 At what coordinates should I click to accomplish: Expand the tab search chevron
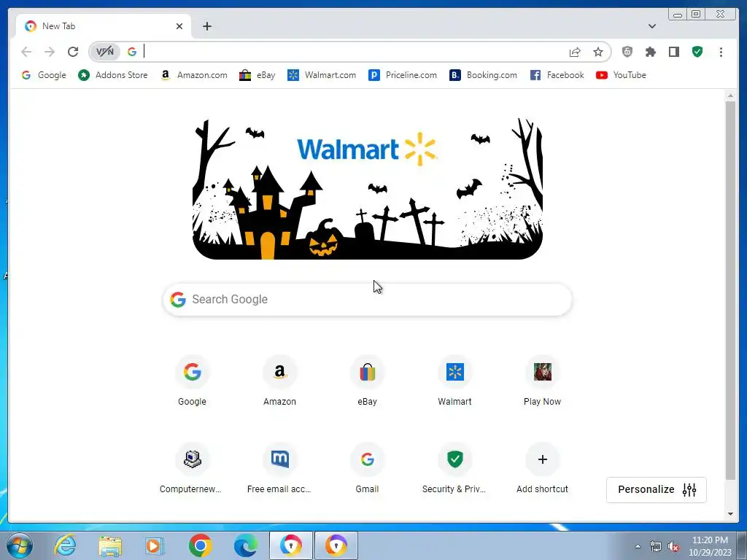651,26
